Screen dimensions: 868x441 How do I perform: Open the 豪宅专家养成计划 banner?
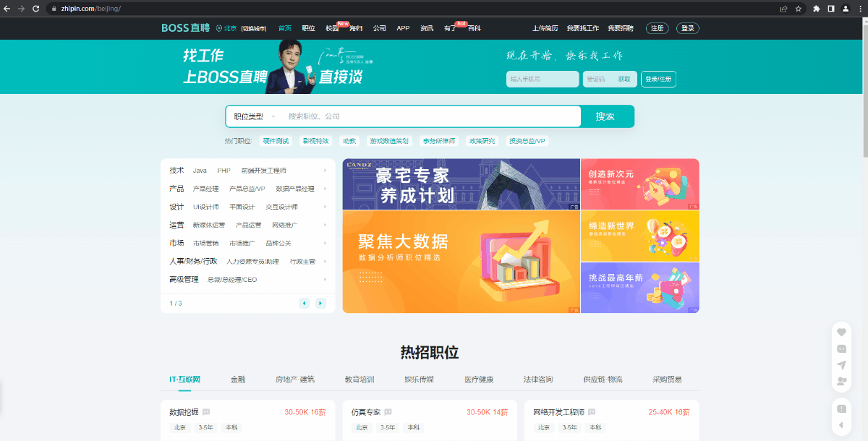pyautogui.click(x=461, y=184)
